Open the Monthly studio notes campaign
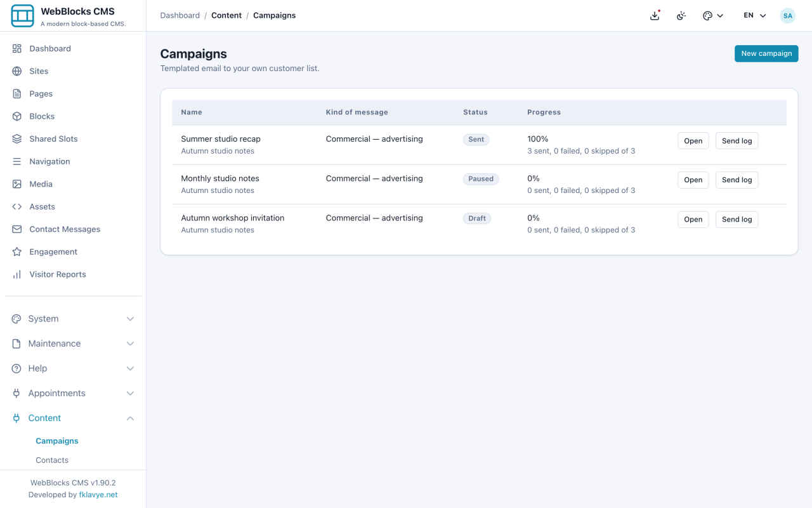This screenshot has height=508, width=812. (693, 180)
